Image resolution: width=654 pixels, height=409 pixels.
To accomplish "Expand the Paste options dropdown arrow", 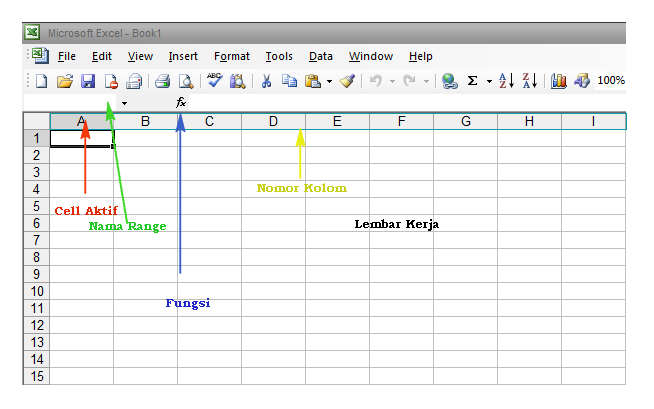I will coord(329,81).
